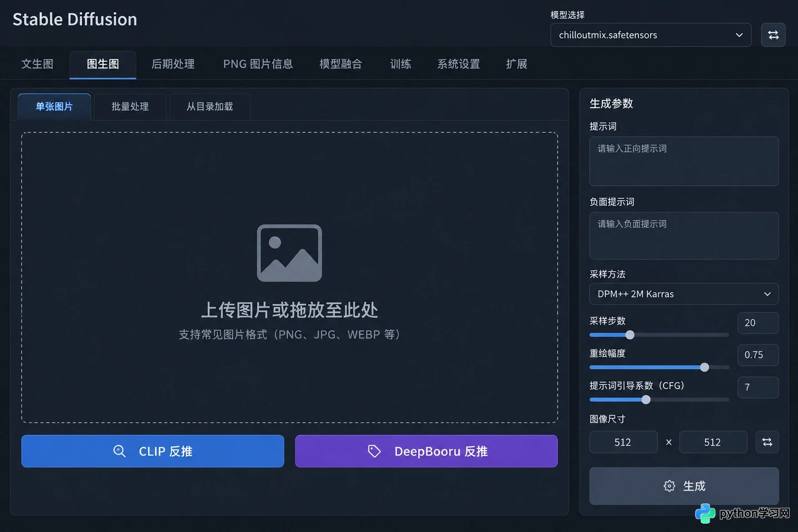The image size is (798, 532).
Task: Click the Stable Diffusion title text
Action: point(75,19)
